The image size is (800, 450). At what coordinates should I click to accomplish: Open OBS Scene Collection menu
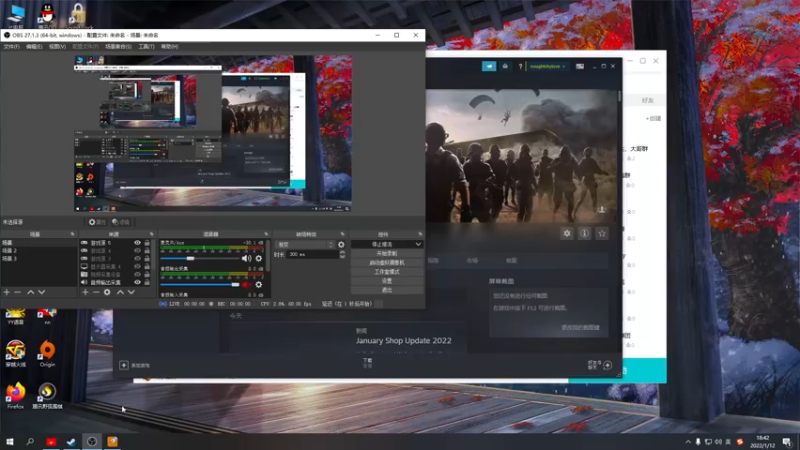pos(118,46)
